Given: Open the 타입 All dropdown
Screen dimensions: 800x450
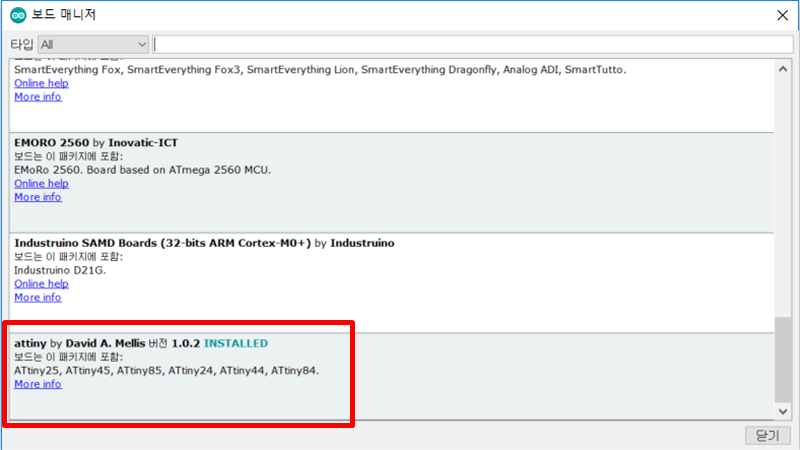Looking at the screenshot, I should pos(93,44).
